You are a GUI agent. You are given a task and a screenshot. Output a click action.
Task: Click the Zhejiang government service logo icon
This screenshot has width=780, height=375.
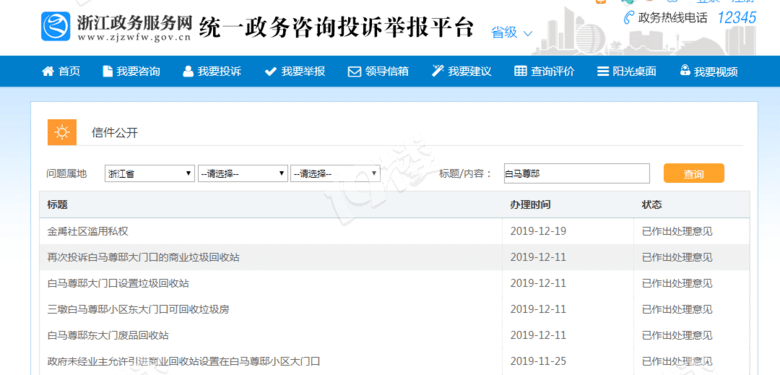(x=56, y=26)
